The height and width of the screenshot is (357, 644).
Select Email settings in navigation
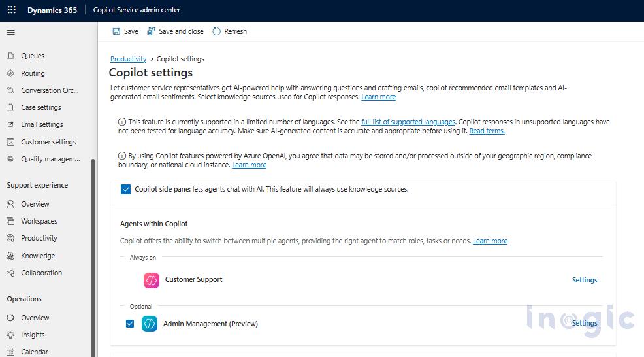coord(42,124)
